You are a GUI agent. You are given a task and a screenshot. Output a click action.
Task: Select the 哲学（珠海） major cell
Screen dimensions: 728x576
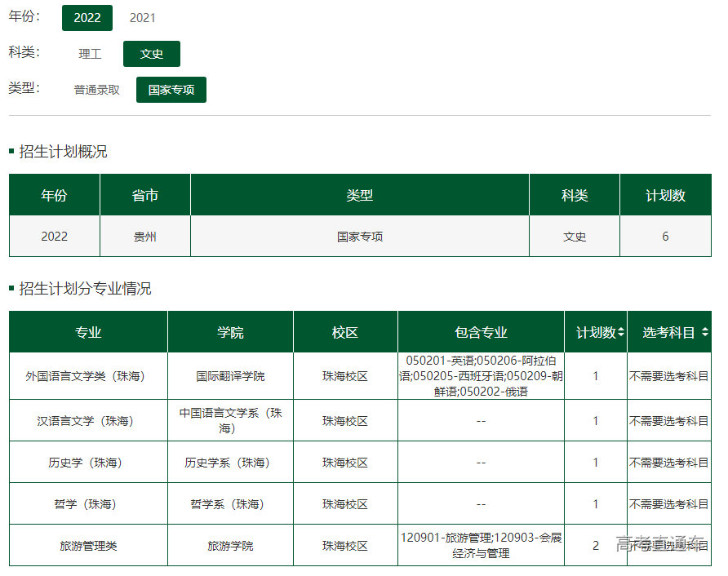click(88, 504)
